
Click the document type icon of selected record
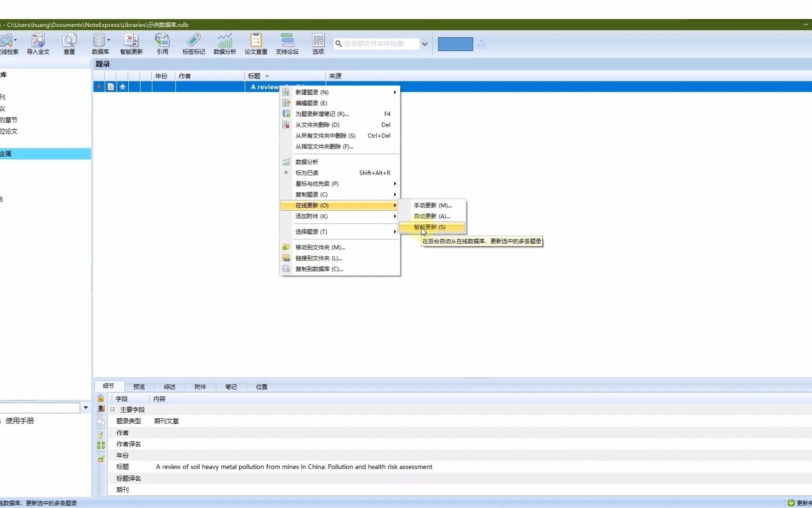[x=110, y=87]
